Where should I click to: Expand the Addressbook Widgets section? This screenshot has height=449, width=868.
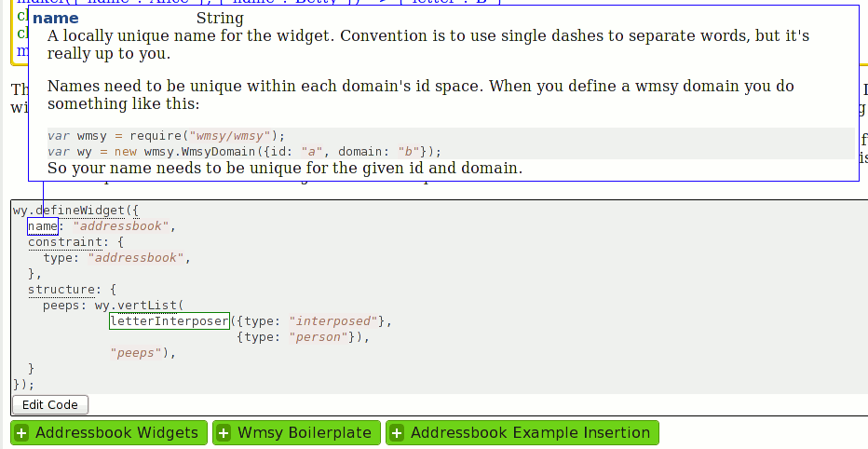tap(108, 433)
